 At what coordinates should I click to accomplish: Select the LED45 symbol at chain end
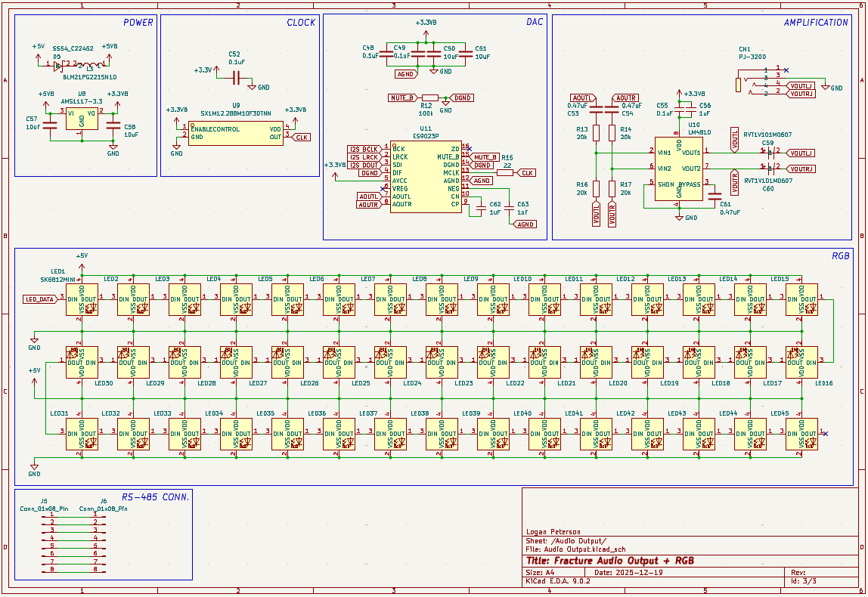[x=801, y=434]
